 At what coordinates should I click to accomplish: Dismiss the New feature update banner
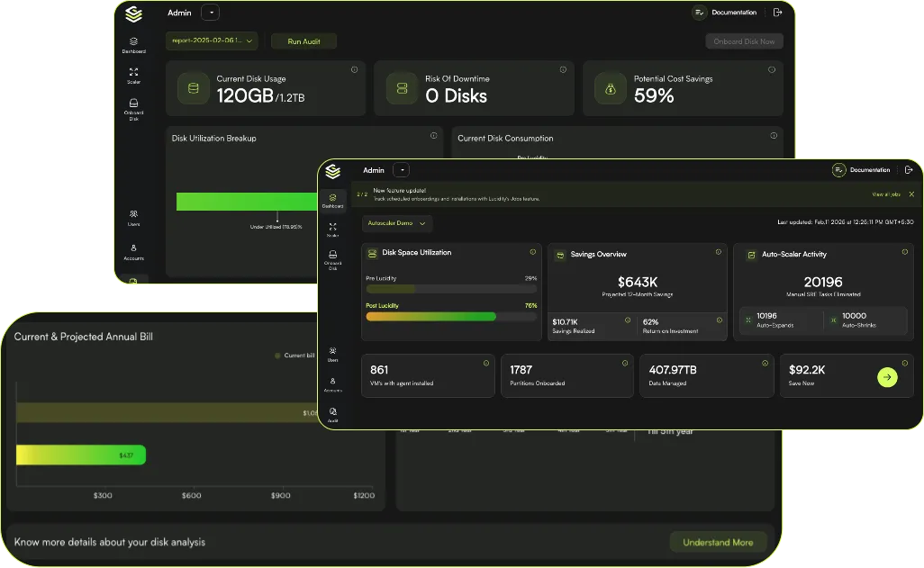[x=911, y=194]
